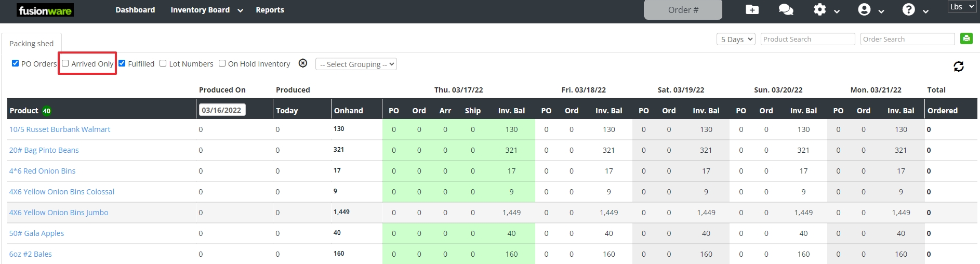The height and width of the screenshot is (264, 980).
Task: Open the 20# Bag Pinto Beans link
Action: [44, 150]
